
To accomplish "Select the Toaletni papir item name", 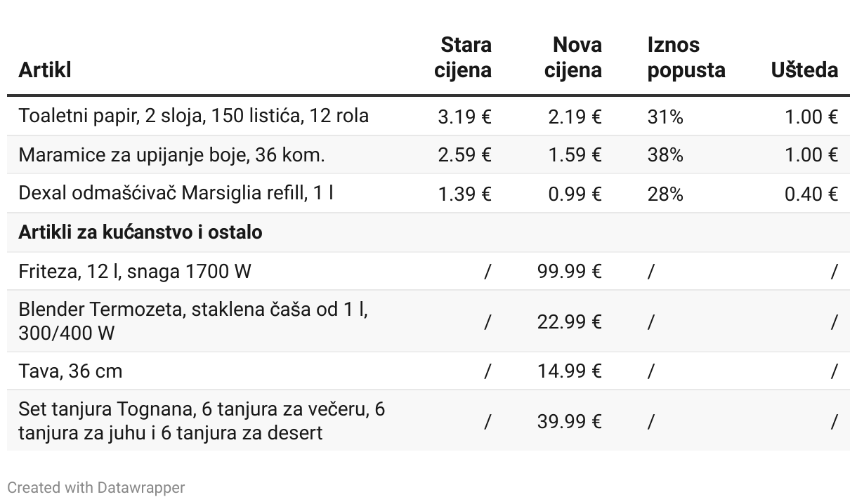I will click(193, 116).
